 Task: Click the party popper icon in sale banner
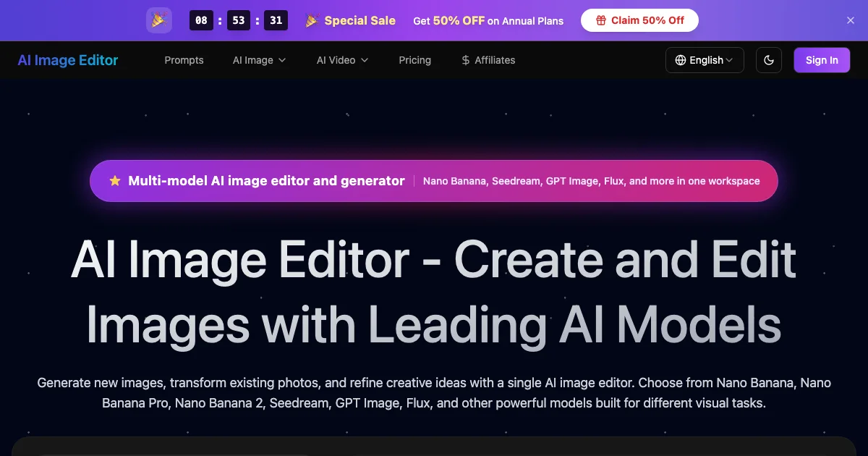[x=159, y=20]
